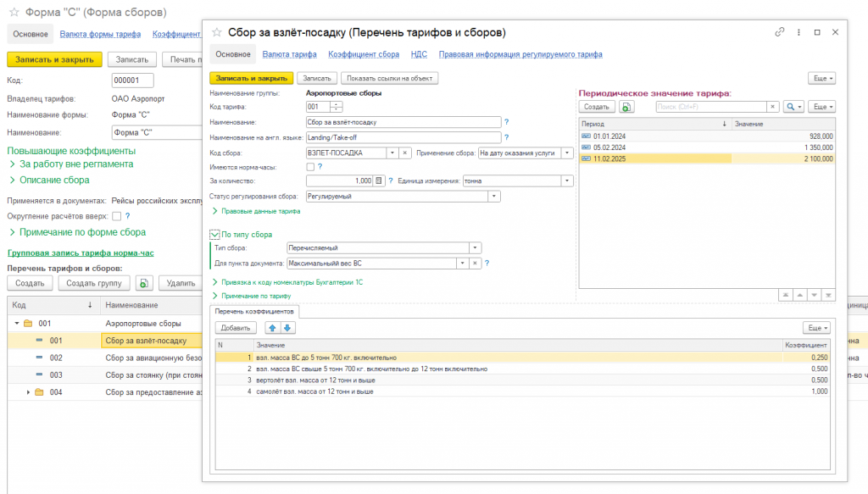Screen dimensions: 868x494
Task: Copy tariff item in main list toolbar
Action: click(144, 283)
